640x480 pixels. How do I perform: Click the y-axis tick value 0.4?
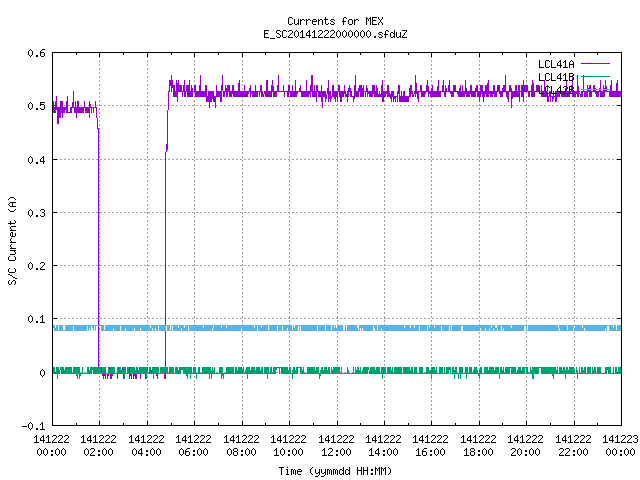36,160
